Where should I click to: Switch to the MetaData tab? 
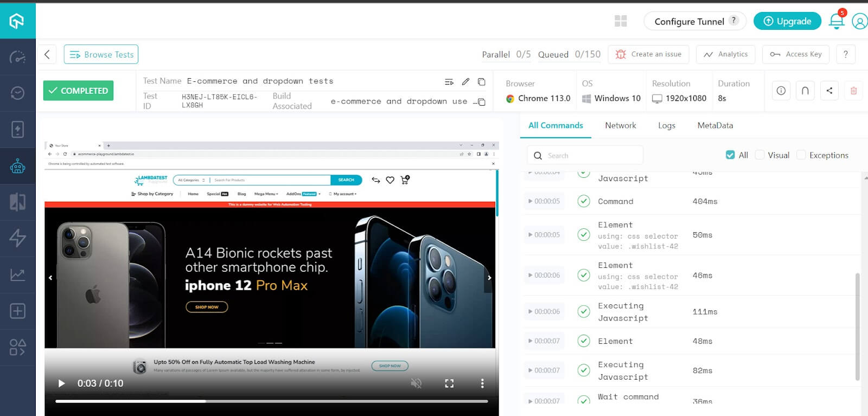pyautogui.click(x=715, y=125)
